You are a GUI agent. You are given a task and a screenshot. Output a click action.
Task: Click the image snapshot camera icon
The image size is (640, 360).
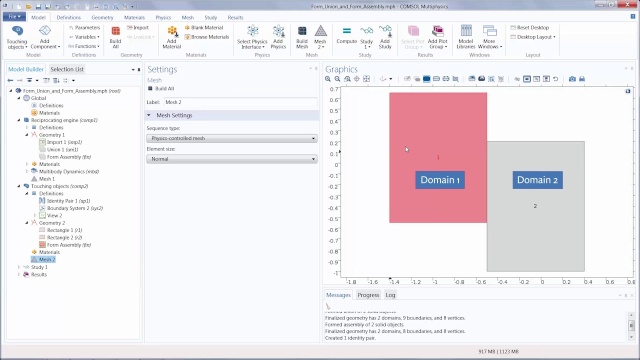572,79
